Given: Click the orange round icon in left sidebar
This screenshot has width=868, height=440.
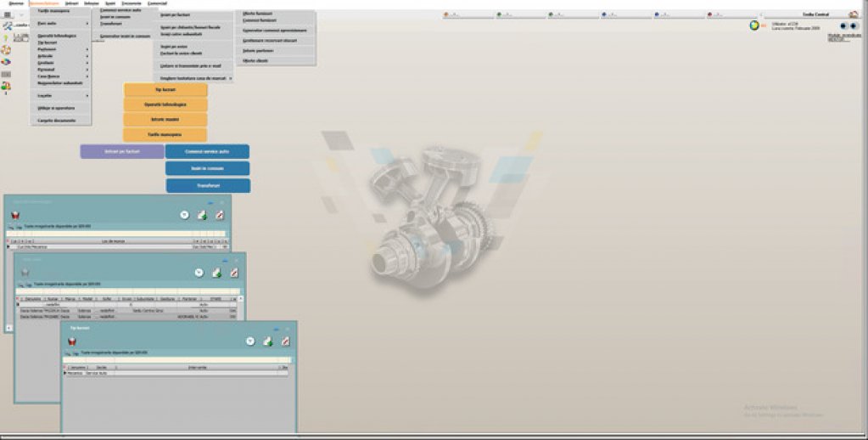Looking at the screenshot, I should click(6, 50).
